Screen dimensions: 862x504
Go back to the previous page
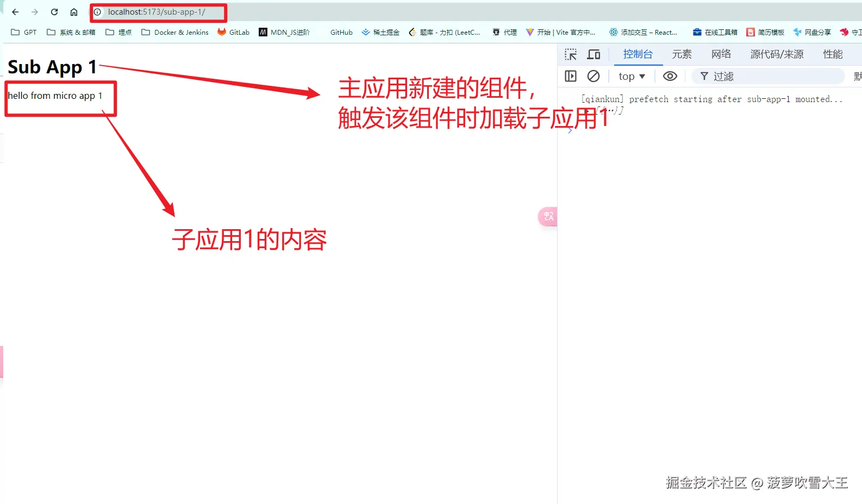[x=15, y=12]
